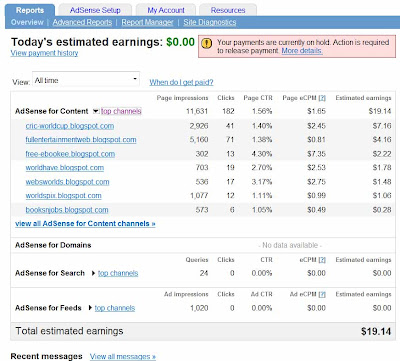
Task: Open the Reports tab
Action: pos(30,10)
